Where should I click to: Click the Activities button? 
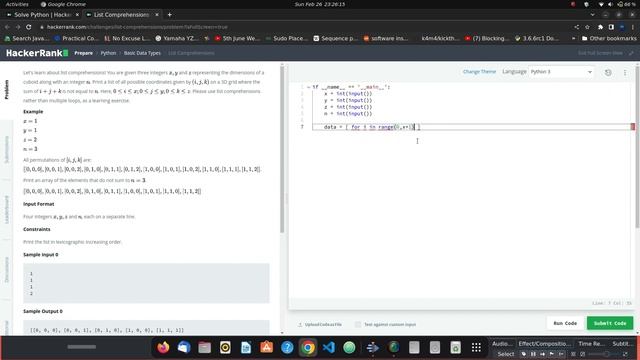click(17, 4)
